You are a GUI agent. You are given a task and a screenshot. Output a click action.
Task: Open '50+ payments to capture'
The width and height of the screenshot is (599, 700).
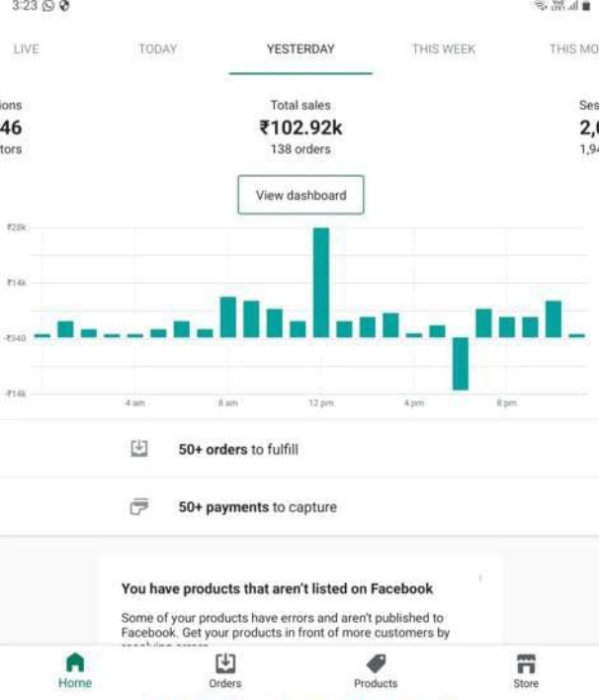[x=299, y=506]
